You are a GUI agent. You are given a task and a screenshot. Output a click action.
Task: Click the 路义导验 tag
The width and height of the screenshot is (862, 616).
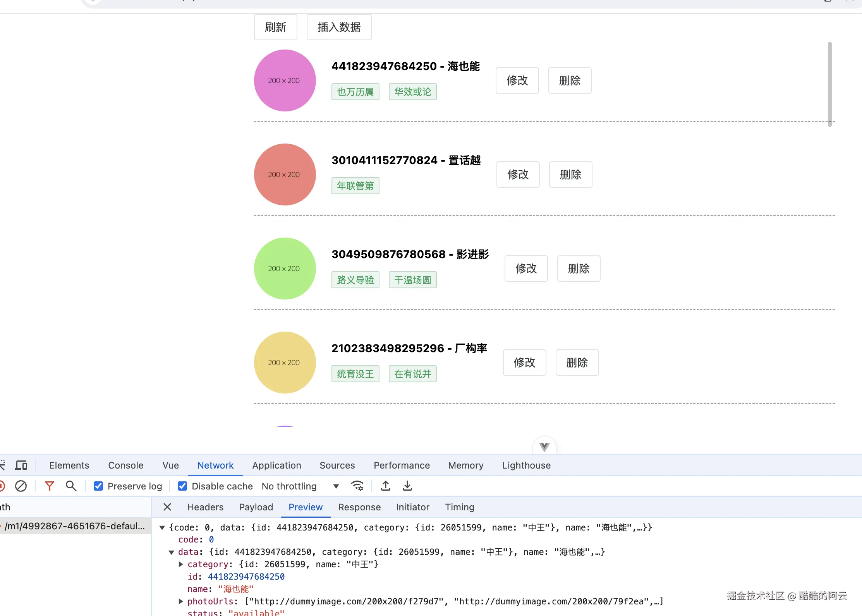(x=355, y=280)
